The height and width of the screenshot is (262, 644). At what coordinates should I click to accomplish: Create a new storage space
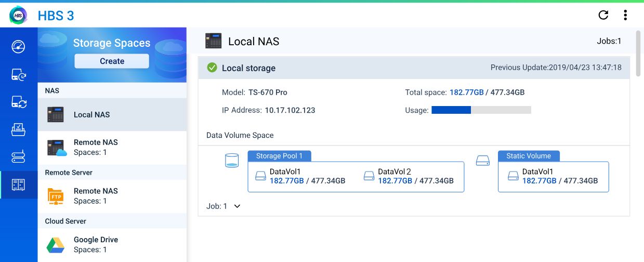(112, 61)
